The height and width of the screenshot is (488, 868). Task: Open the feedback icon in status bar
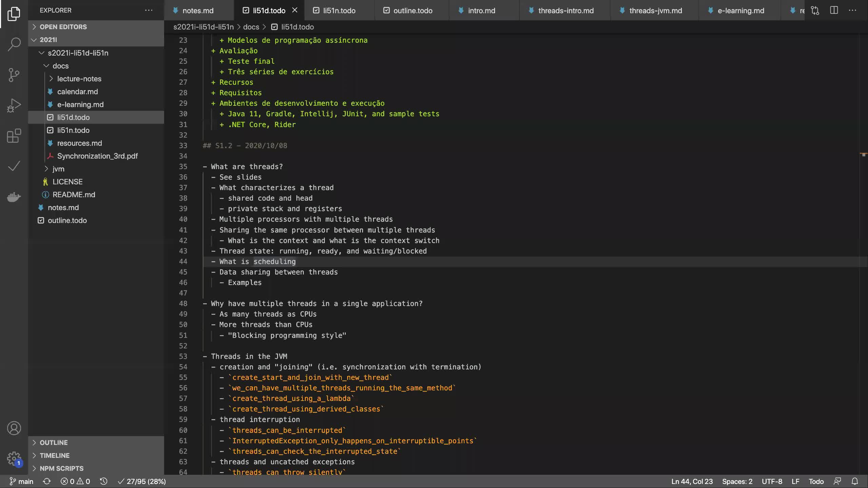(837, 481)
